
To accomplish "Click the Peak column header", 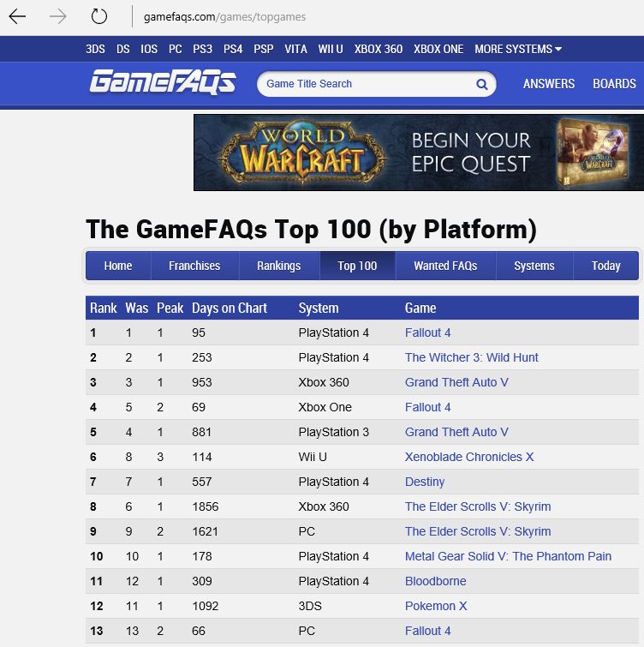I will [x=170, y=308].
